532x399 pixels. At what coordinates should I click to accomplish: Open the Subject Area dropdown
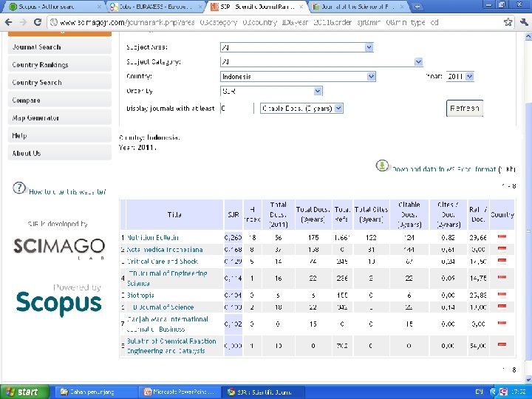pos(297,47)
